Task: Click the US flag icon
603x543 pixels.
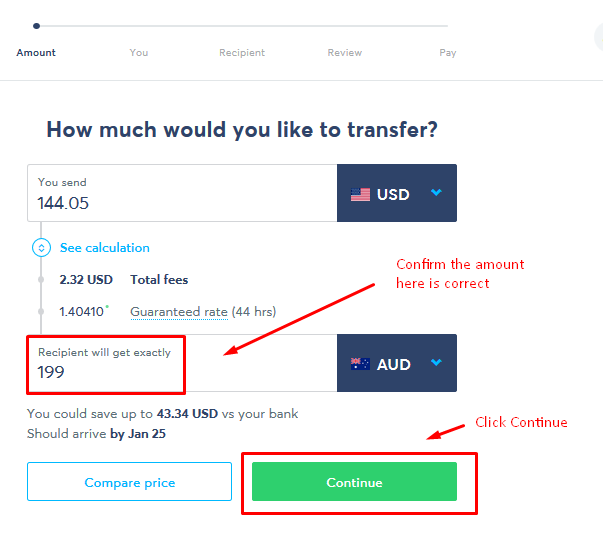Action: pyautogui.click(x=360, y=194)
